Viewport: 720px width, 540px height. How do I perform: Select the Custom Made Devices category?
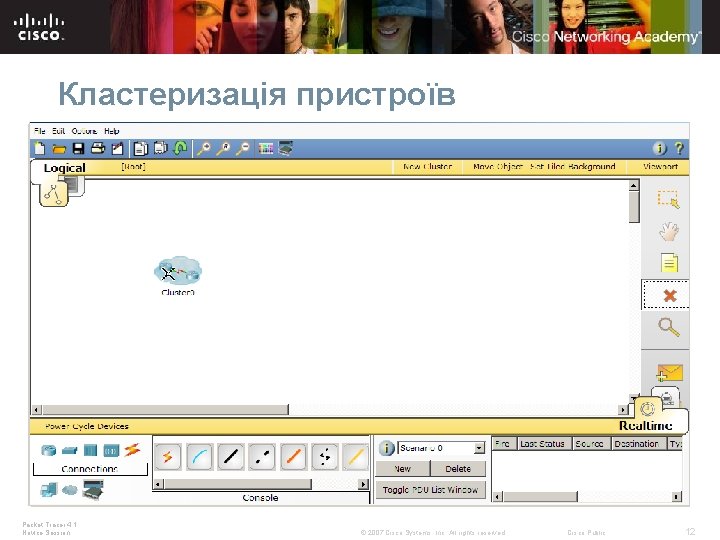tap(93, 489)
